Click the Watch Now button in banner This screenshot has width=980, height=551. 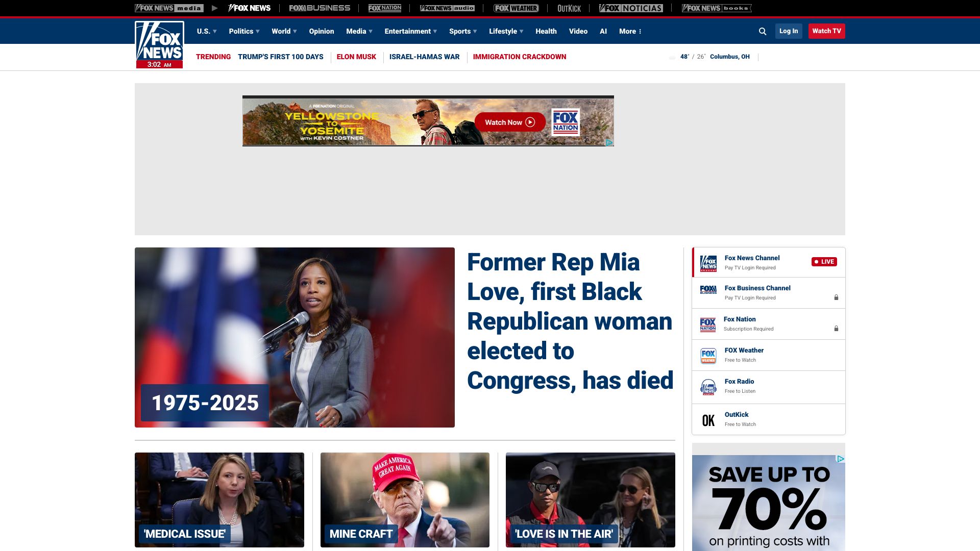click(509, 122)
